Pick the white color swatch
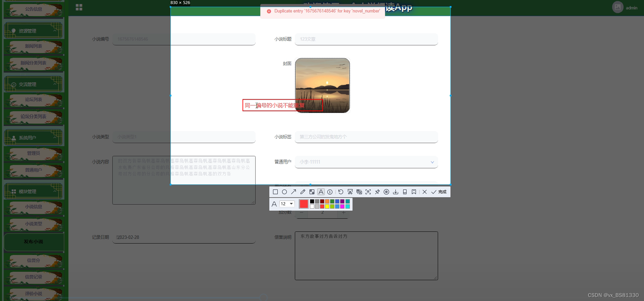 [312, 206]
